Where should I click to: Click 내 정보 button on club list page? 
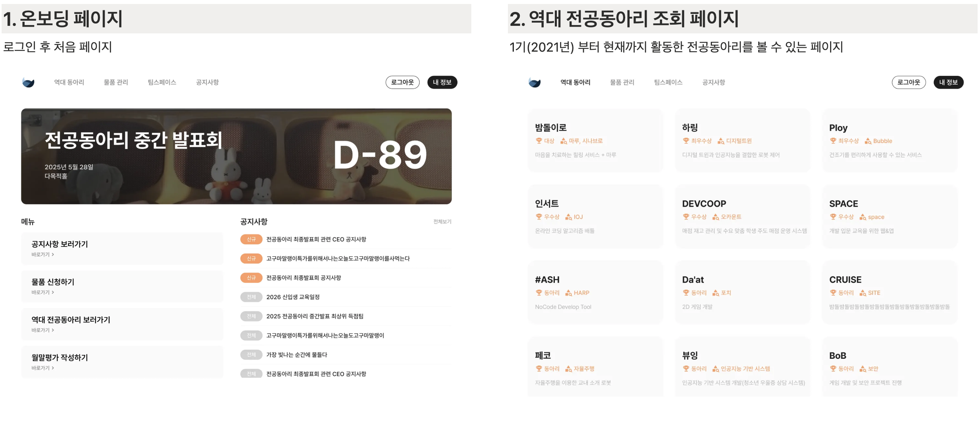tap(948, 82)
